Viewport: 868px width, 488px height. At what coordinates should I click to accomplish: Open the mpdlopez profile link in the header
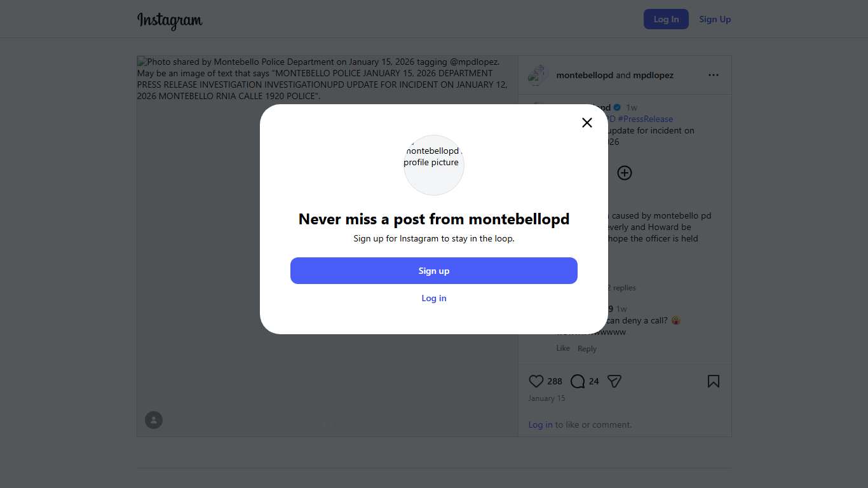click(653, 75)
